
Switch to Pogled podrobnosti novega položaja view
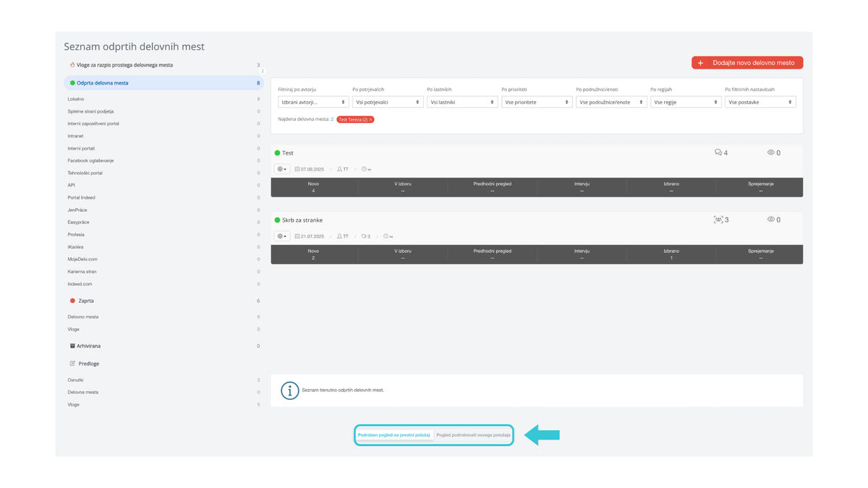click(x=474, y=435)
